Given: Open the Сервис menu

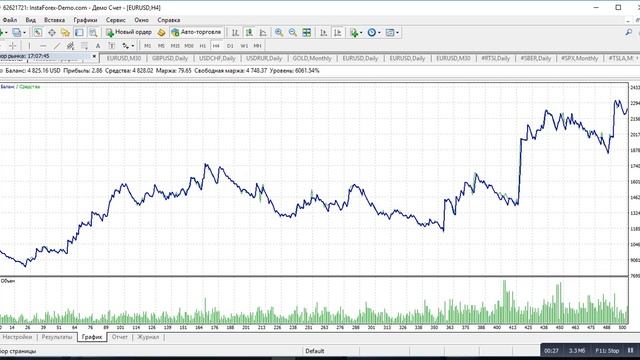Looking at the screenshot, I should (116, 20).
